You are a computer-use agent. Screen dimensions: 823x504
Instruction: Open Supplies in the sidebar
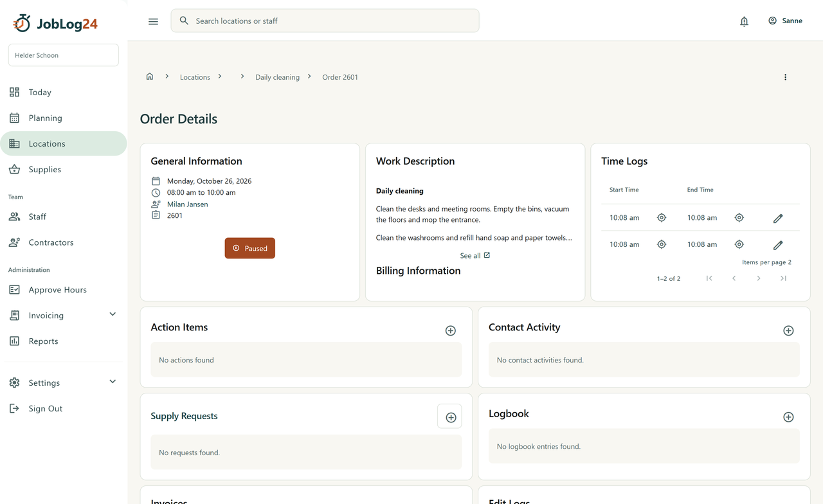pyautogui.click(x=64, y=170)
